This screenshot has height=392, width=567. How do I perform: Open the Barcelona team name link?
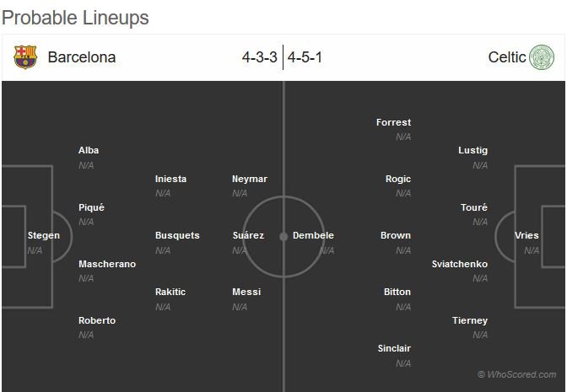(82, 57)
